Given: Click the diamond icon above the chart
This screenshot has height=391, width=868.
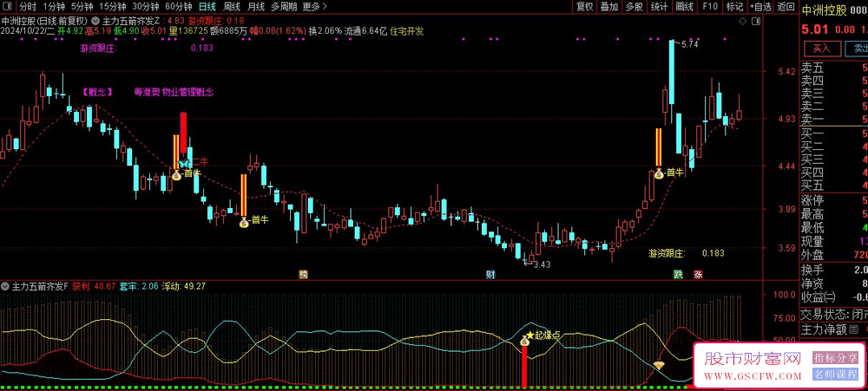Looking at the screenshot, I should (x=743, y=21).
